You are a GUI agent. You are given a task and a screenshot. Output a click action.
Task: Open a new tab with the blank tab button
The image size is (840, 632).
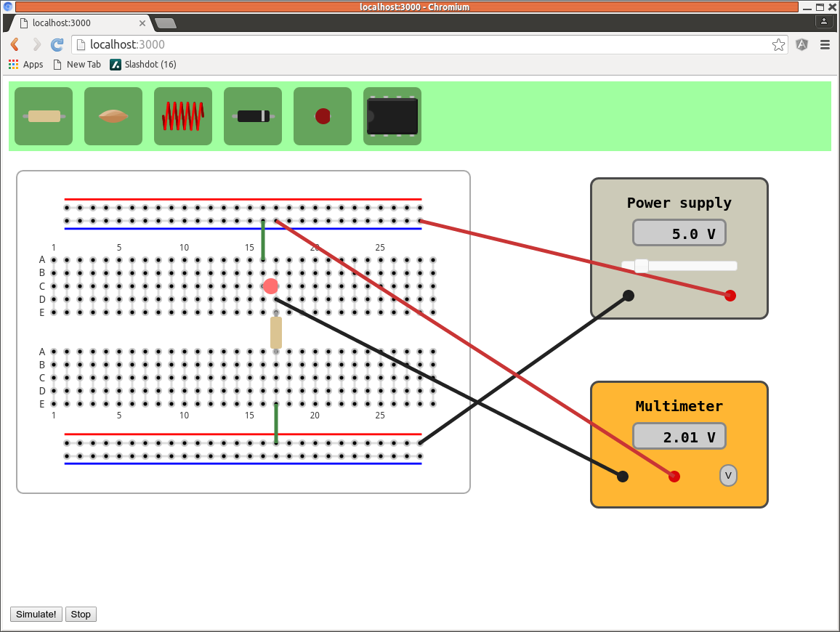(165, 23)
